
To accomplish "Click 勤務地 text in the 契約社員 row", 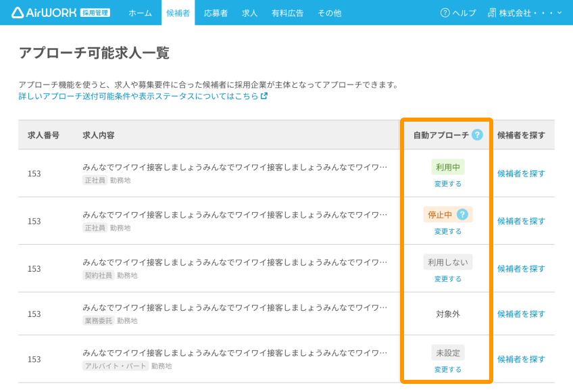I will point(127,275).
